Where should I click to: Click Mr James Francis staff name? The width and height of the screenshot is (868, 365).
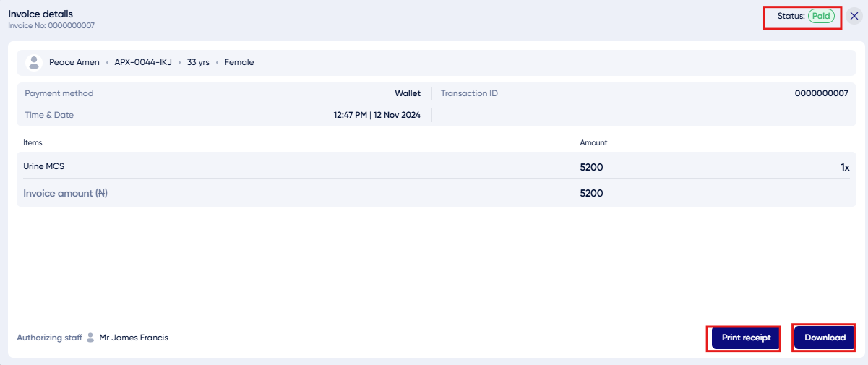coord(134,338)
